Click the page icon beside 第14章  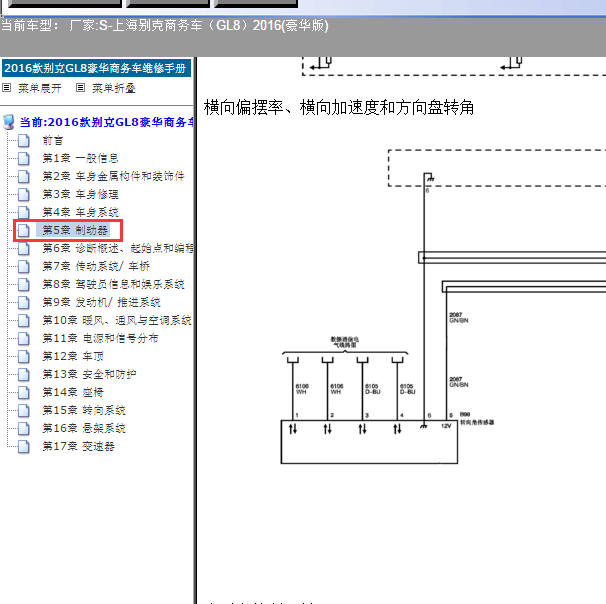(24, 393)
